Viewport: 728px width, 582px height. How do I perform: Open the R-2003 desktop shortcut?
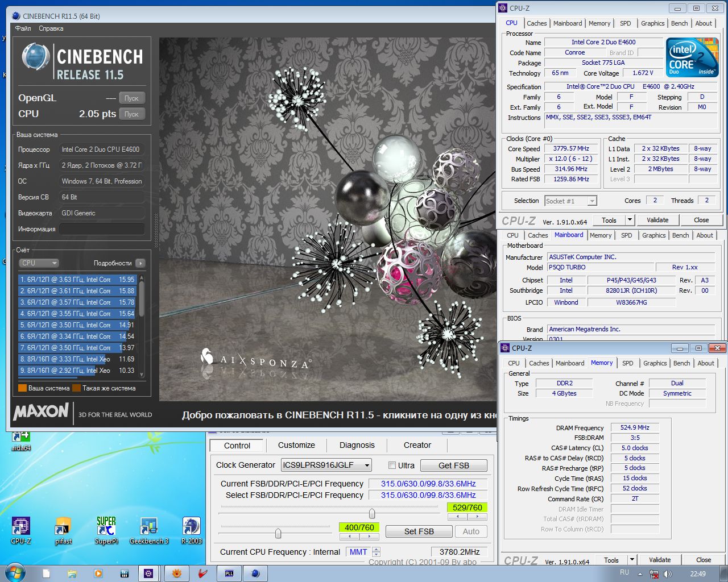(192, 530)
